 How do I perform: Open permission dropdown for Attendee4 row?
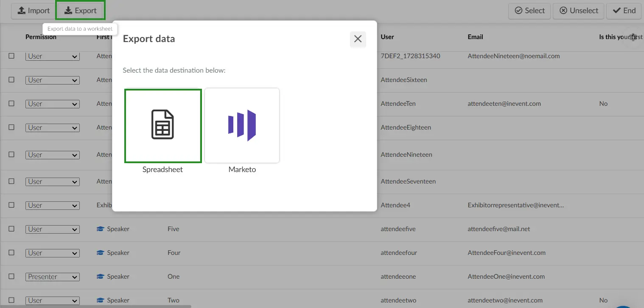(53, 205)
